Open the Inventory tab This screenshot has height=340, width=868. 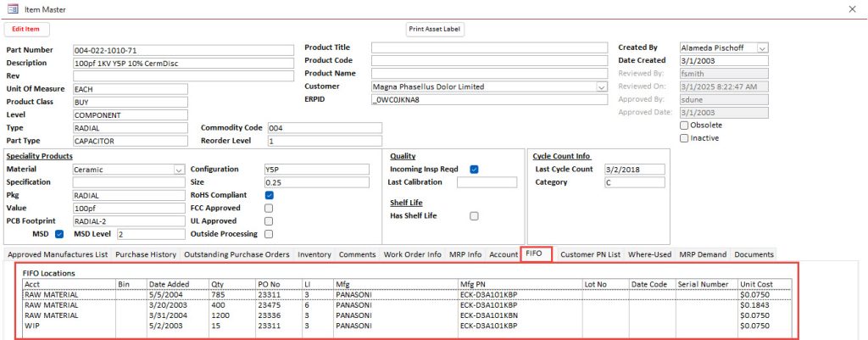[314, 254]
